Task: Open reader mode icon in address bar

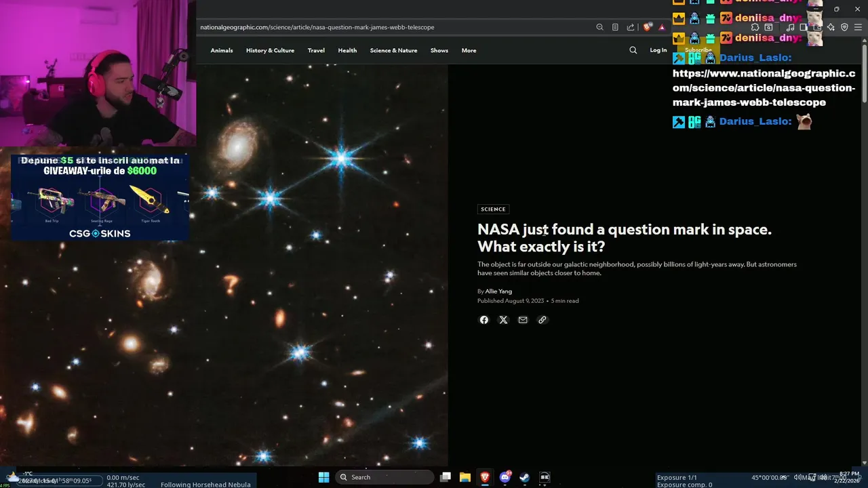Action: click(x=615, y=27)
